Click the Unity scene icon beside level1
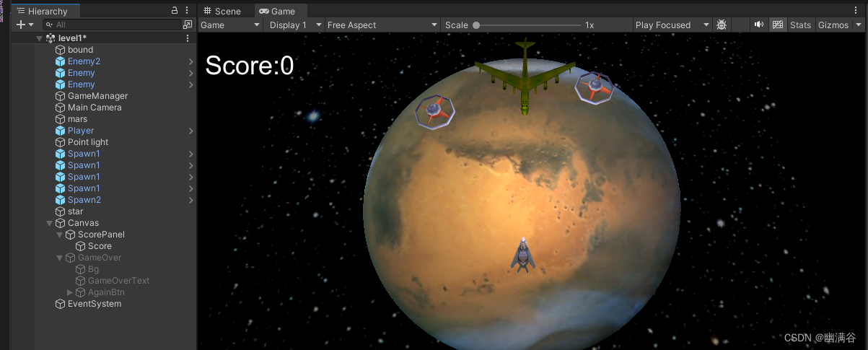The image size is (868, 350). coord(51,38)
